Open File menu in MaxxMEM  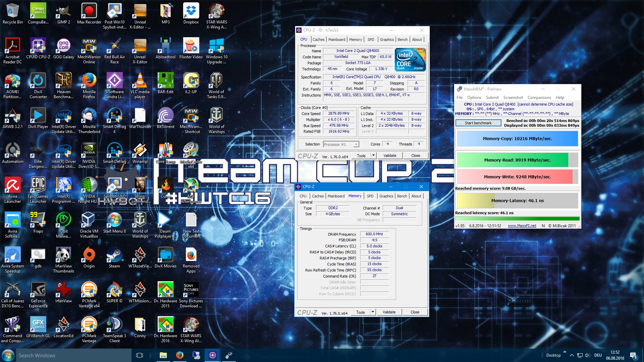pyautogui.click(x=460, y=98)
